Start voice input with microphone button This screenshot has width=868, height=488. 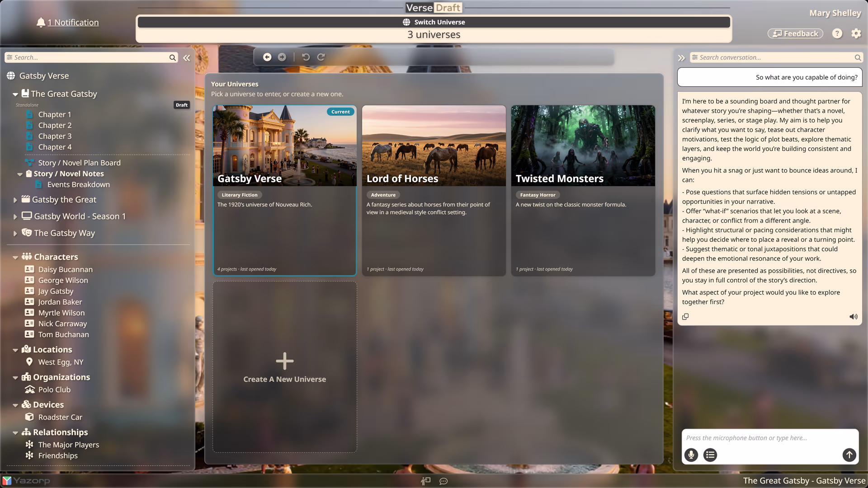click(691, 455)
